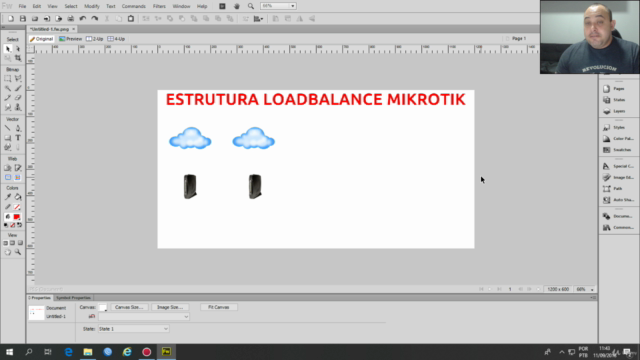The image size is (640, 360).
Task: Select the Pencil tool
Action: 8,98
